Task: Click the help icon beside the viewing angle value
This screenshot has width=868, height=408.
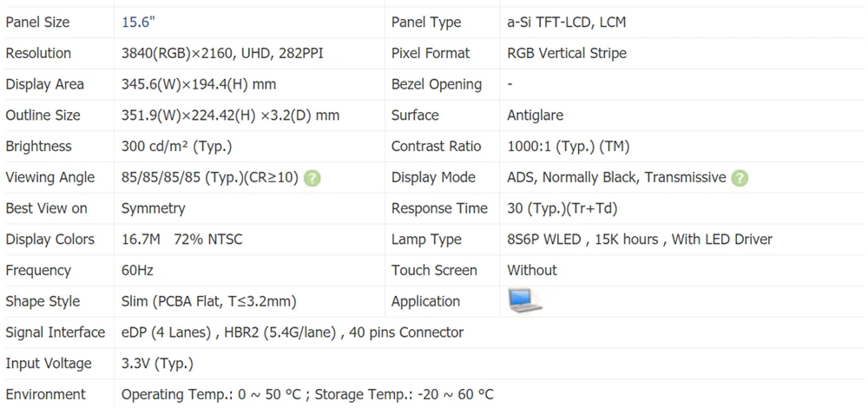Action: click(312, 178)
